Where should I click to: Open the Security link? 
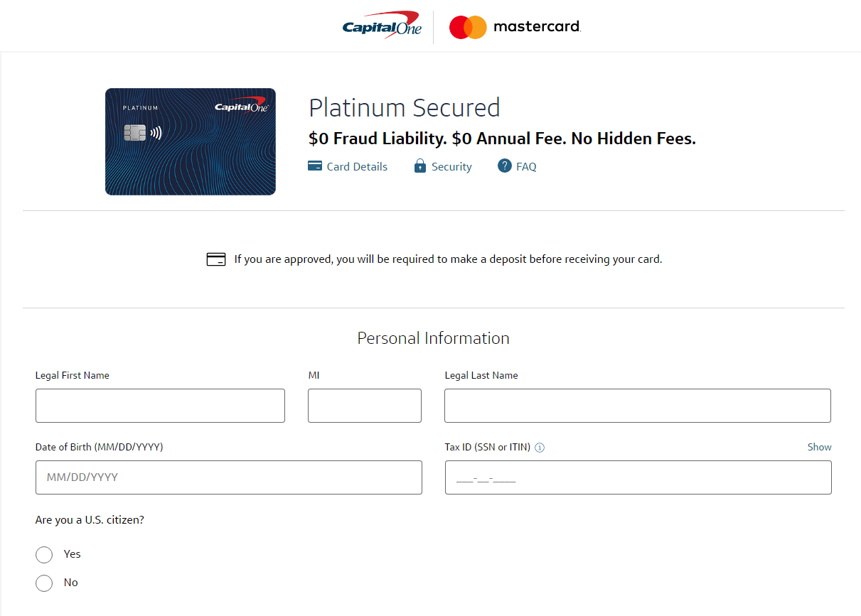pos(451,167)
